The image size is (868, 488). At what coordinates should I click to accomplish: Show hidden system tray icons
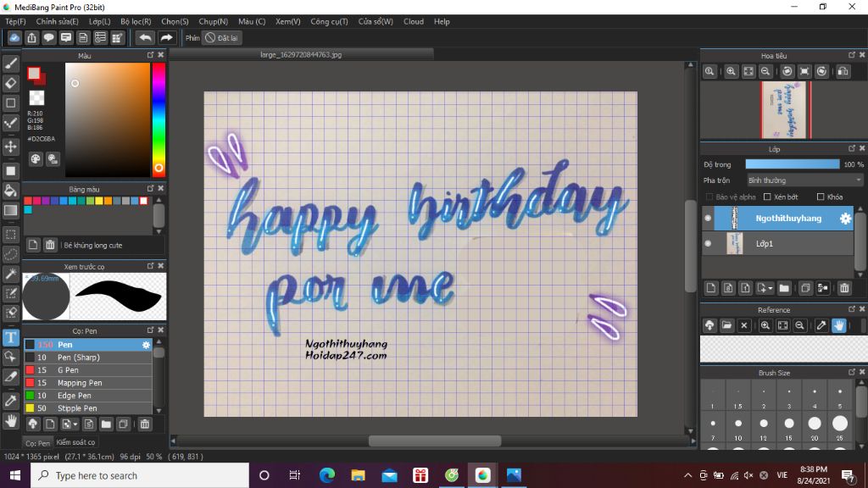point(687,475)
